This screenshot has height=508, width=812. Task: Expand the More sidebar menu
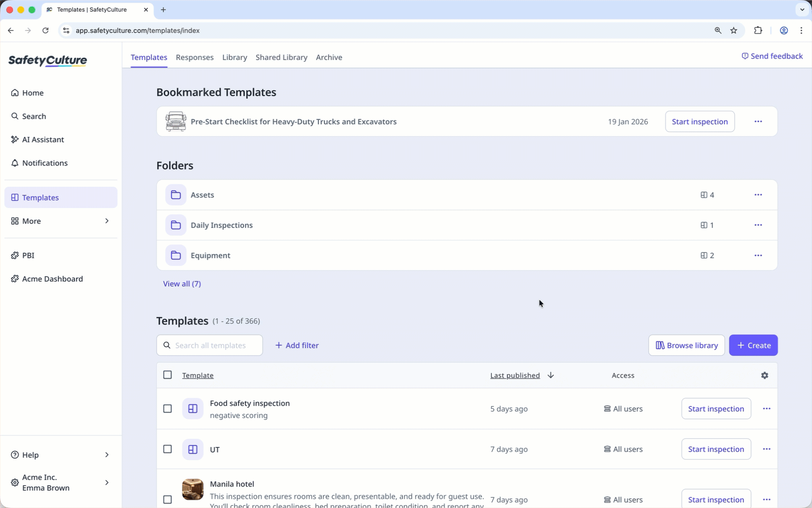click(x=60, y=221)
